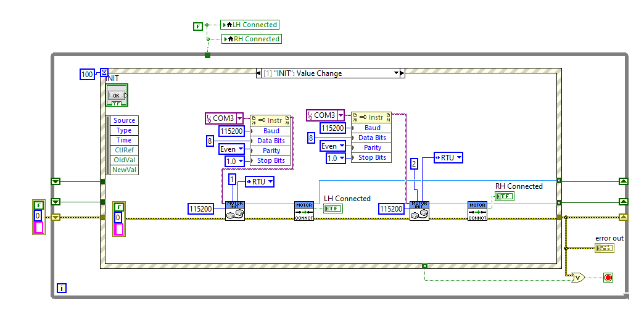Open the event case selector INIT Value Change

coord(331,73)
